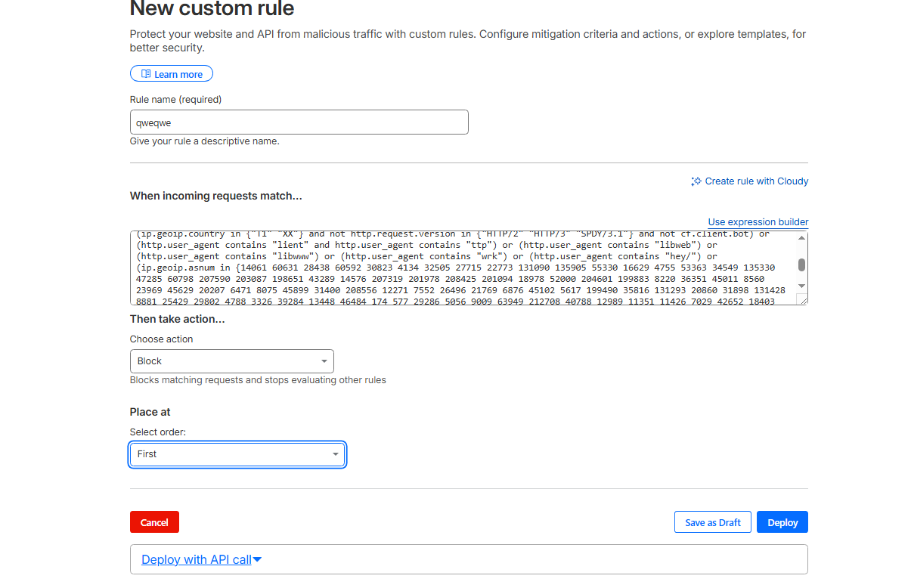Image resolution: width=911 pixels, height=588 pixels.
Task: Click the 'Blocks matching requests' description text
Action: (258, 380)
